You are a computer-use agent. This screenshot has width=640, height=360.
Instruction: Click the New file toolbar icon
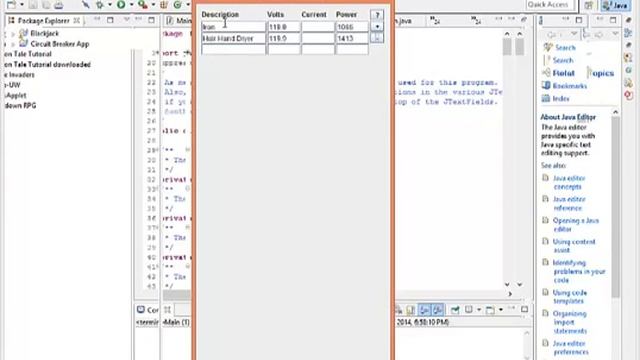tap(11, 5)
